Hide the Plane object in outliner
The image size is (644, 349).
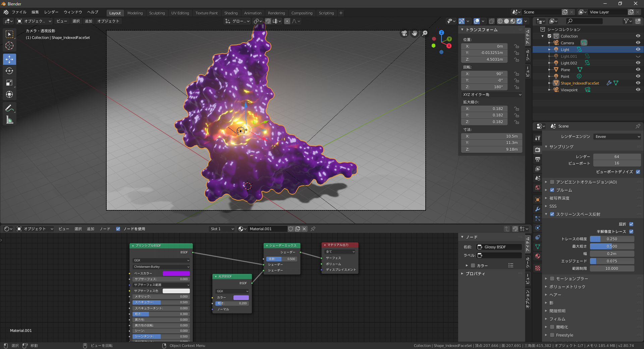coord(638,70)
